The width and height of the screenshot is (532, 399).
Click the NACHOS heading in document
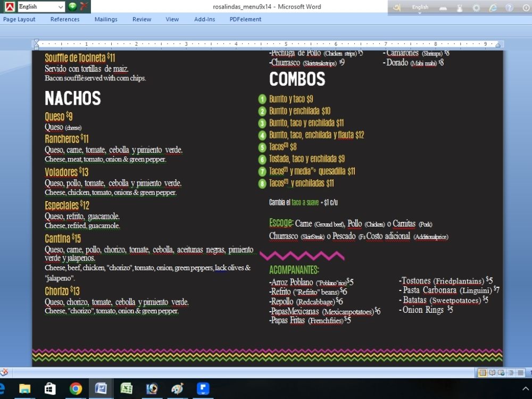72,98
